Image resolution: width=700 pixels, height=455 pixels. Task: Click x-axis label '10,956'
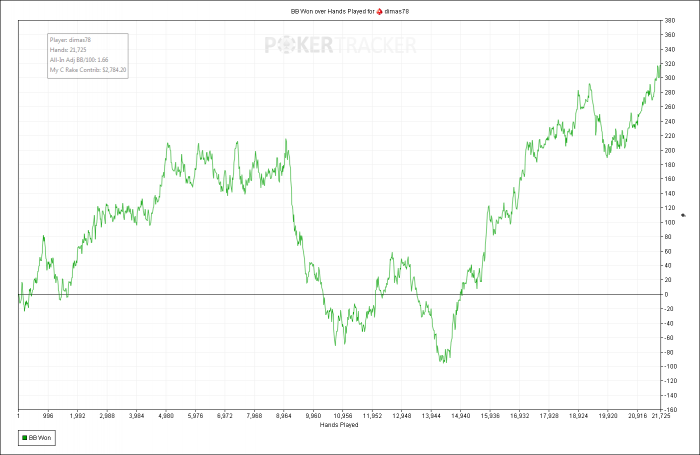coord(343,416)
